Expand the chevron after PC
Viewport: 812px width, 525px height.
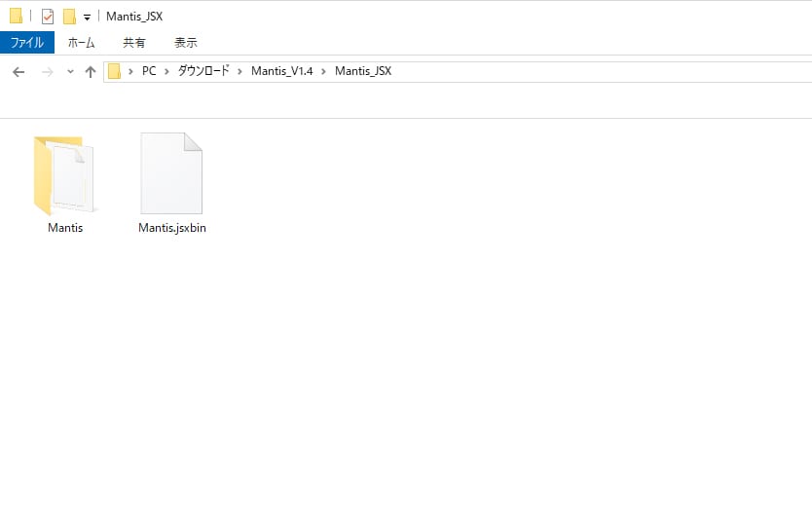(166, 71)
